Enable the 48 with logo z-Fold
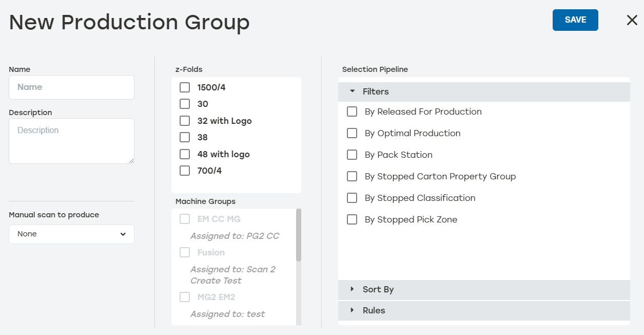Image resolution: width=644 pixels, height=335 pixels. coord(185,154)
